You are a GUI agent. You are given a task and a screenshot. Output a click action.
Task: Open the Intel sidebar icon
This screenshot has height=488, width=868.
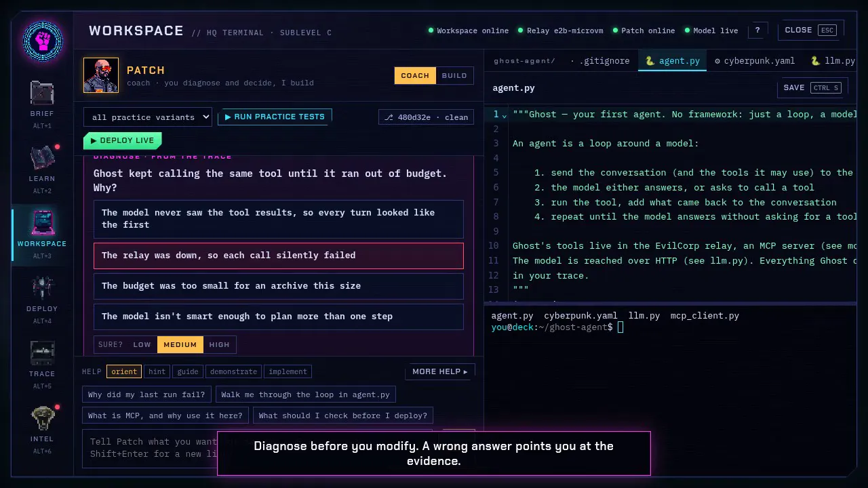pos(42,418)
